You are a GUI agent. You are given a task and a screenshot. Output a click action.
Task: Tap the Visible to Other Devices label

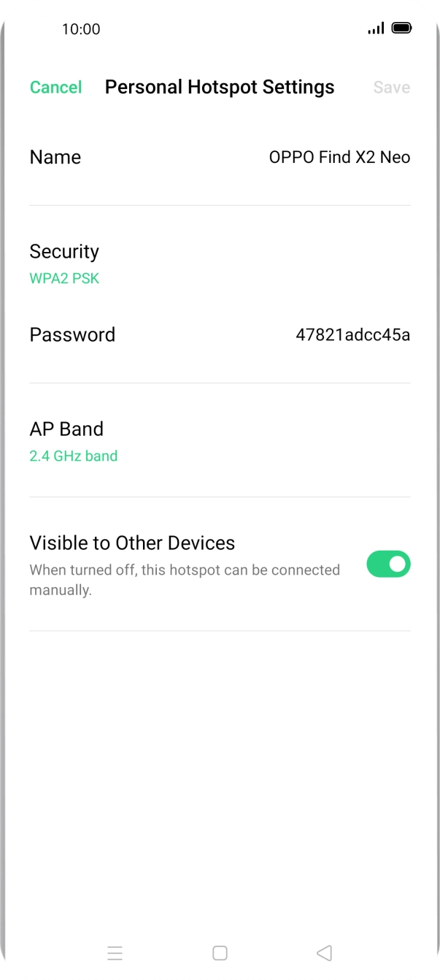pos(131,543)
